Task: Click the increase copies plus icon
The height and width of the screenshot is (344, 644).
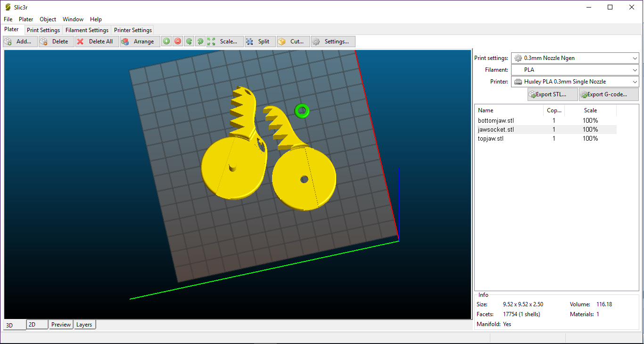Action: (166, 42)
